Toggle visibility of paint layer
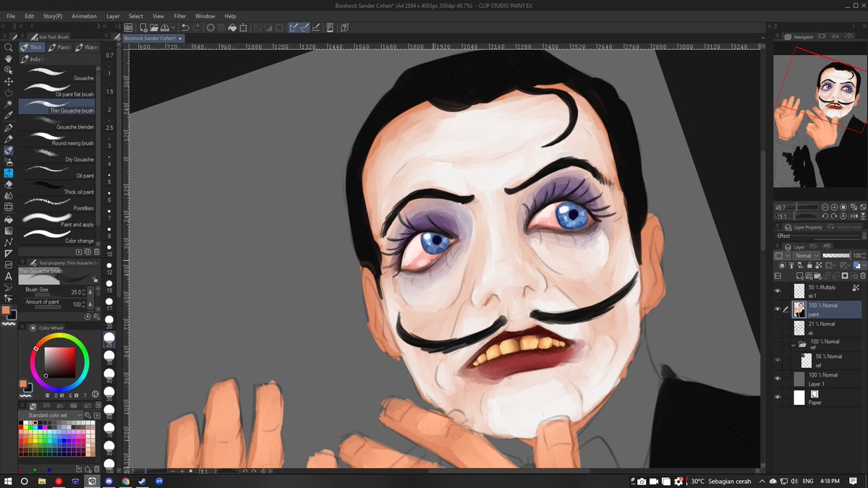868x488 pixels. coord(778,309)
